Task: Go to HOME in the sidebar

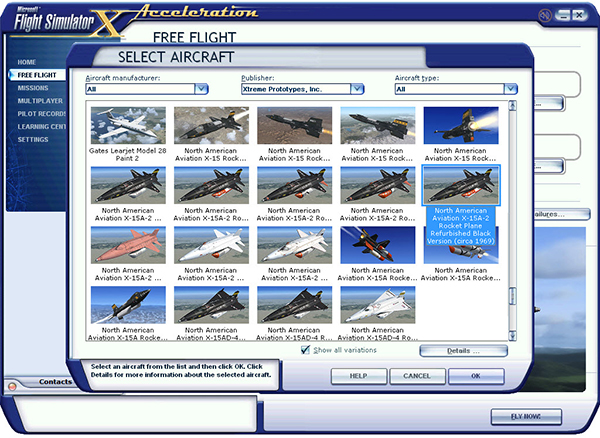Action: click(x=26, y=62)
